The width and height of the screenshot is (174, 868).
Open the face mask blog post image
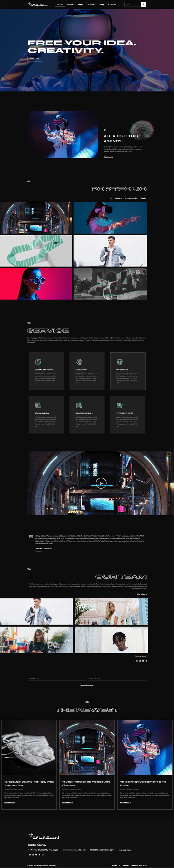pyautogui.click(x=29, y=748)
